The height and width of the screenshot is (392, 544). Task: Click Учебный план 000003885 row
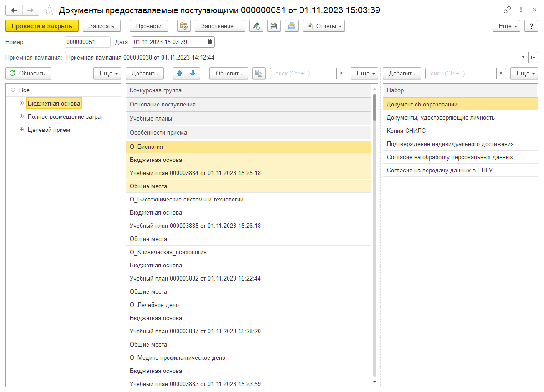[249, 226]
